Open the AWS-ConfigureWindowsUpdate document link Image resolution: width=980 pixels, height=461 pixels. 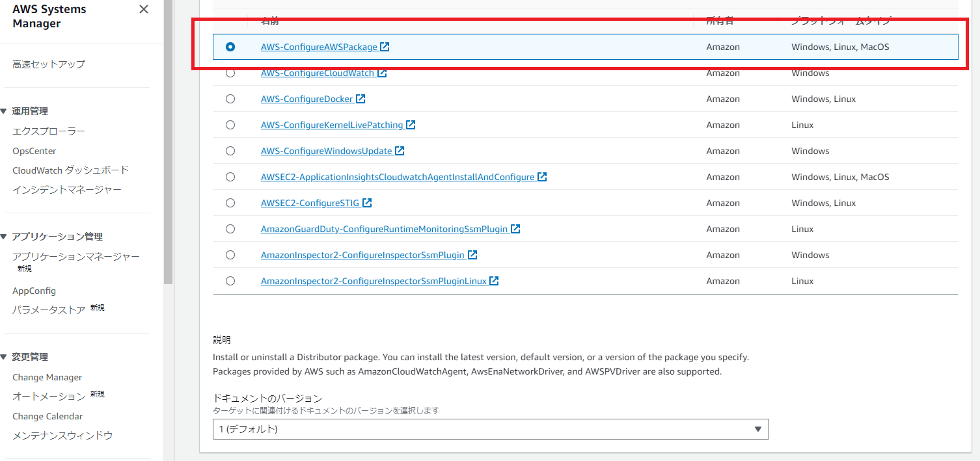(327, 151)
